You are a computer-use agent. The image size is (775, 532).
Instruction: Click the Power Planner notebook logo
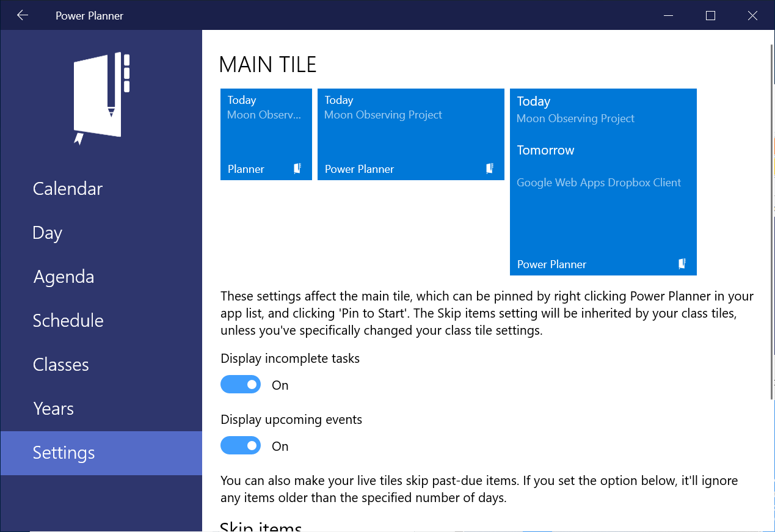[101, 98]
